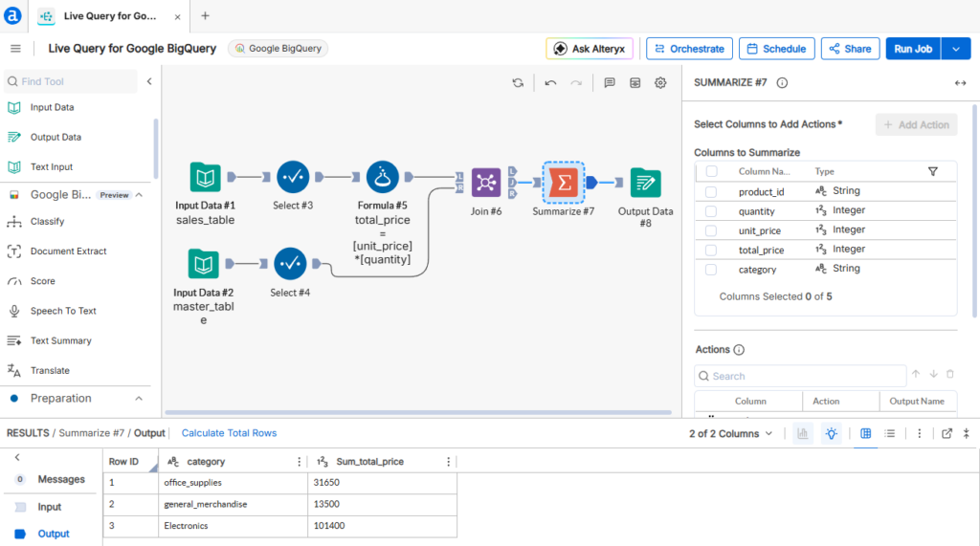
Task: Switch results to table grid view
Action: coord(865,433)
